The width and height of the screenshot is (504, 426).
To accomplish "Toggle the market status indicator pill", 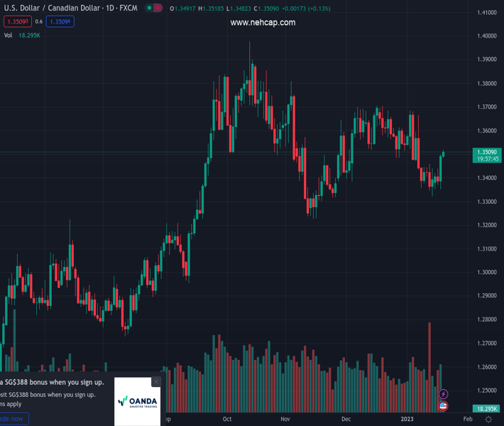I will click(153, 9).
